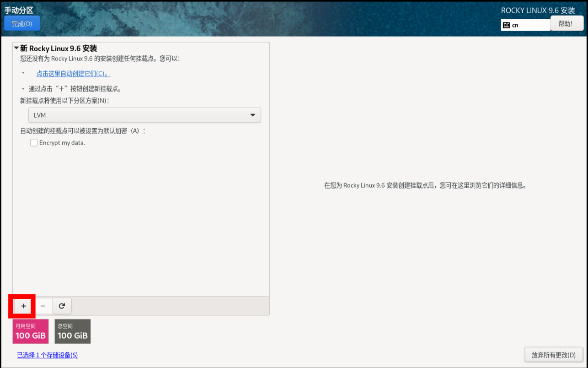The width and height of the screenshot is (588, 368).
Task: Click the arrow on LVM combo box
Action: 252,115
